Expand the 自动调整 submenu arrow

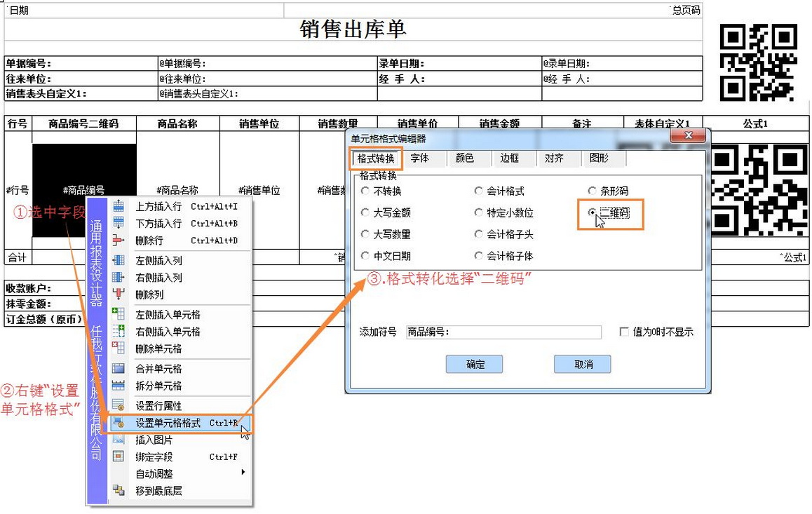coord(243,473)
